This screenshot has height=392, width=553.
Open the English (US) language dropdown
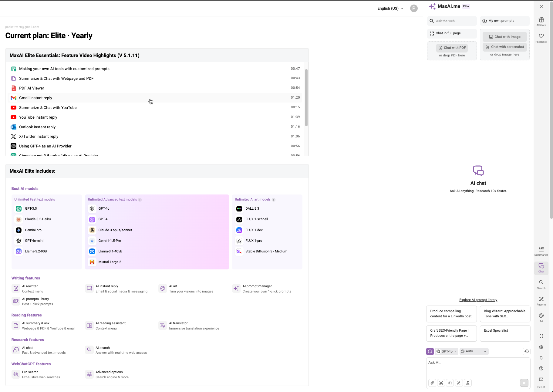pos(390,8)
